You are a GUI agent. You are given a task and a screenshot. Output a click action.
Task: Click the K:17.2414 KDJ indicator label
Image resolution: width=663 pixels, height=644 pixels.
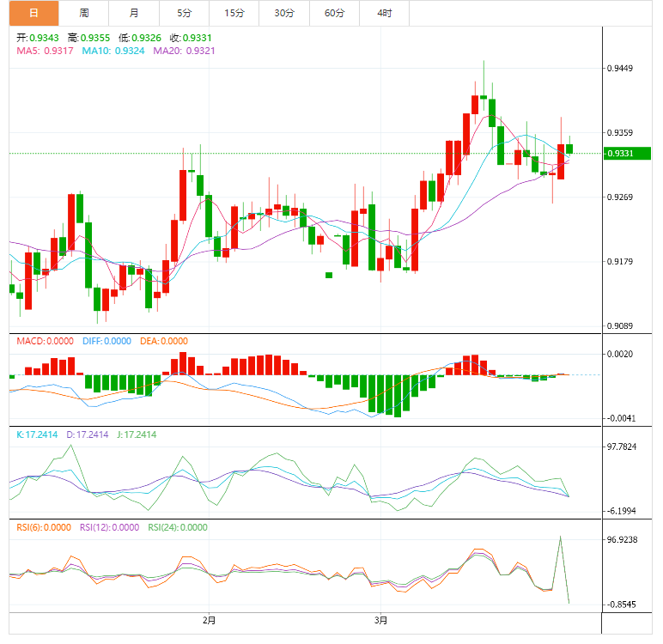coord(38,434)
